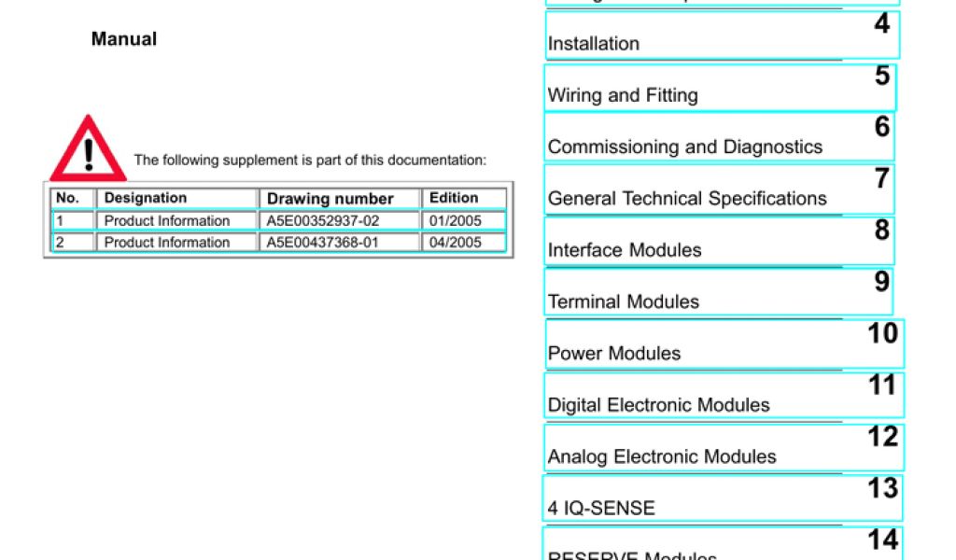Image resolution: width=956 pixels, height=560 pixels.
Task: Click the "Drawing number" column header
Action: pyautogui.click(x=330, y=199)
